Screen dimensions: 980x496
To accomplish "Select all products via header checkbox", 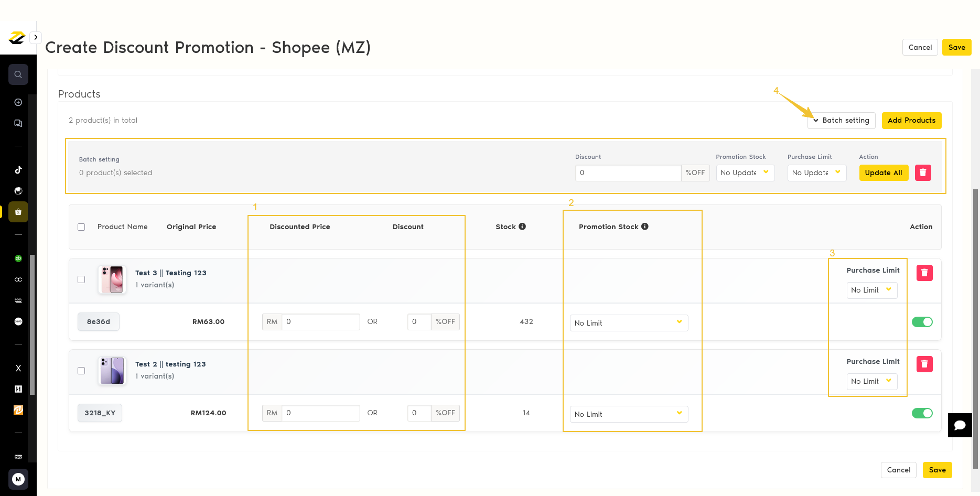I will tap(81, 227).
